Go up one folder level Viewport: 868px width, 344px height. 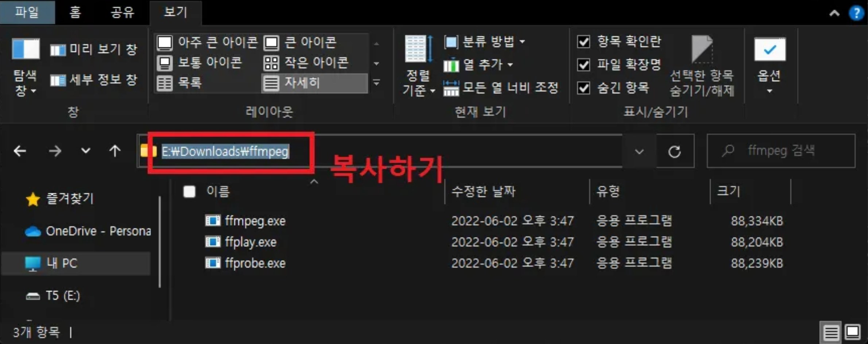[115, 151]
